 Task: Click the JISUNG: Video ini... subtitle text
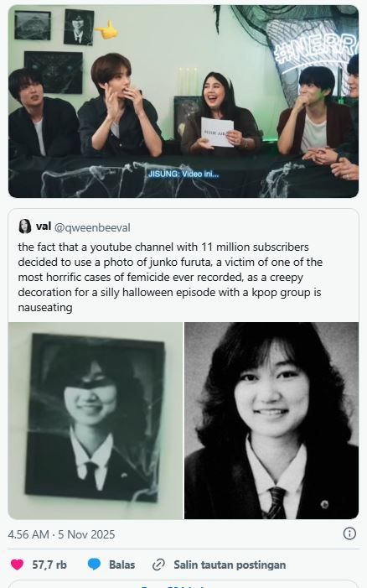click(x=183, y=174)
